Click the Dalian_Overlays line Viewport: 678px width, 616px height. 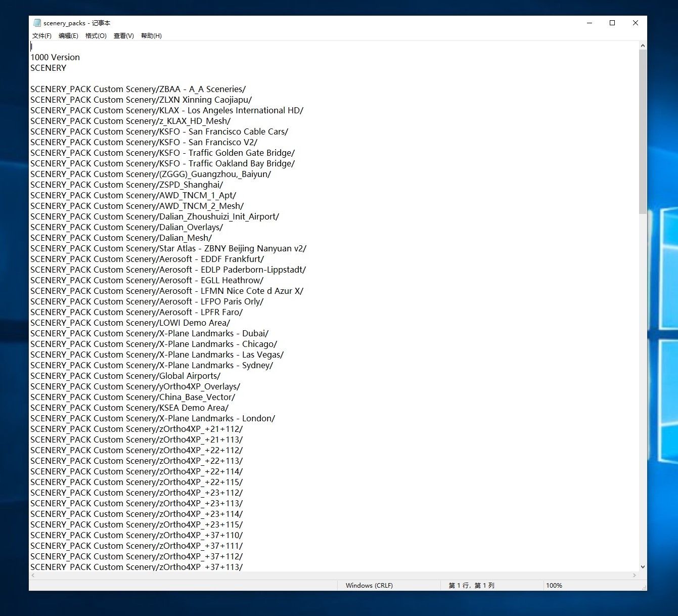coord(127,227)
